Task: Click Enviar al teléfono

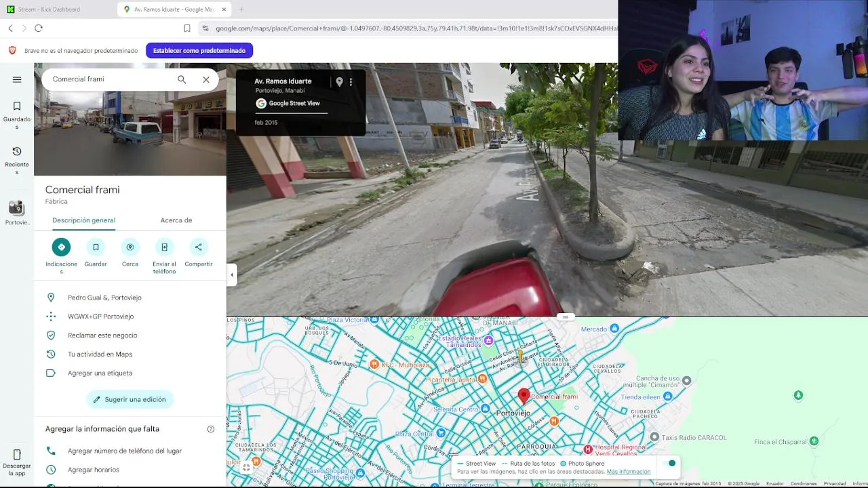Action: click(164, 256)
